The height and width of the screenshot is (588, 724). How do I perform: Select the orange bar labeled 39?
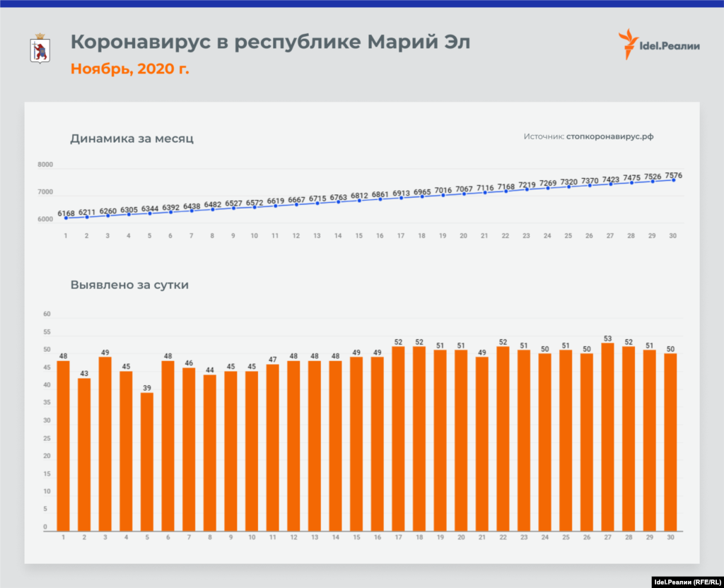click(147, 461)
